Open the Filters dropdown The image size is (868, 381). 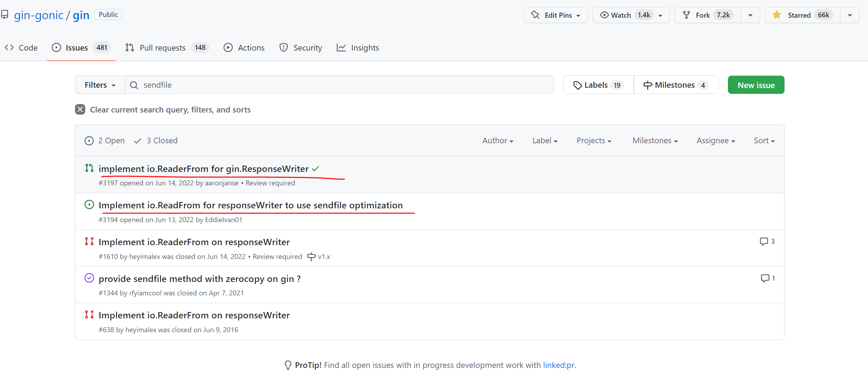(100, 85)
